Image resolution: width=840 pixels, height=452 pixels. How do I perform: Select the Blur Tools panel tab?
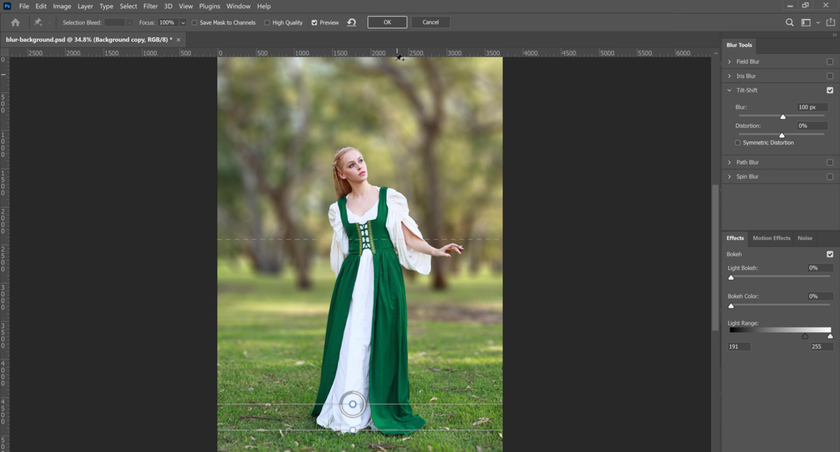tap(739, 45)
